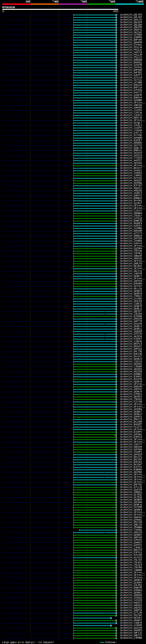Click the orange ~40% legend color segment
The width and height of the screenshot is (146, 644).
45,4
